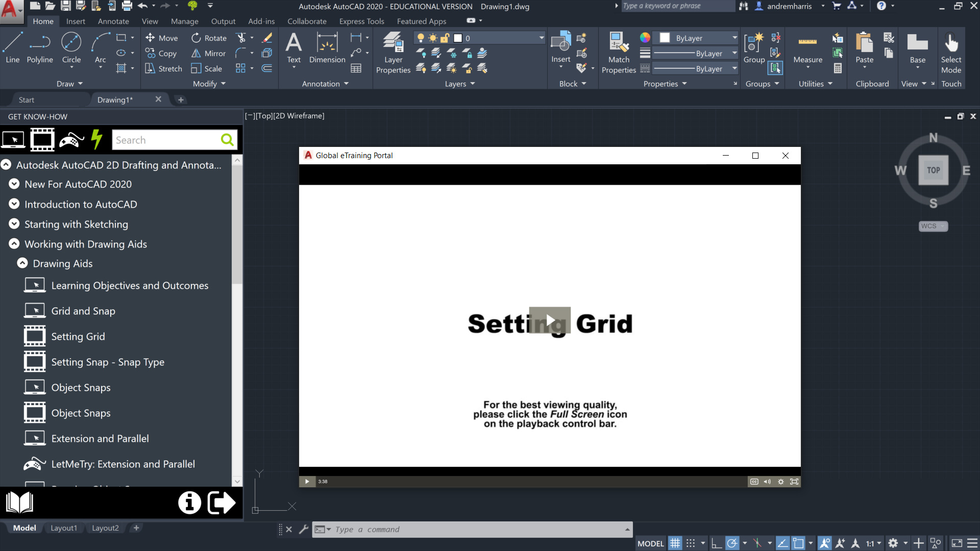Open the Grid and Snap lesson
980x551 pixels.
coord(83,311)
